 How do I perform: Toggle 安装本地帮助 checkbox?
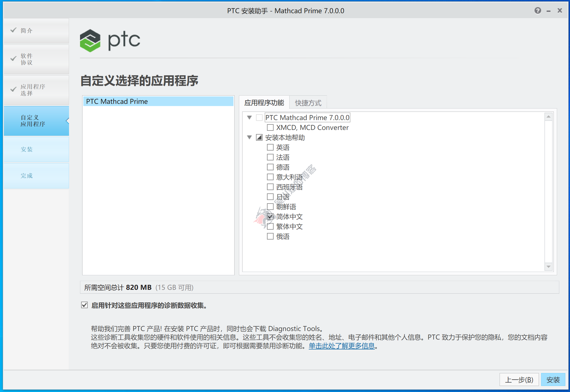(259, 137)
